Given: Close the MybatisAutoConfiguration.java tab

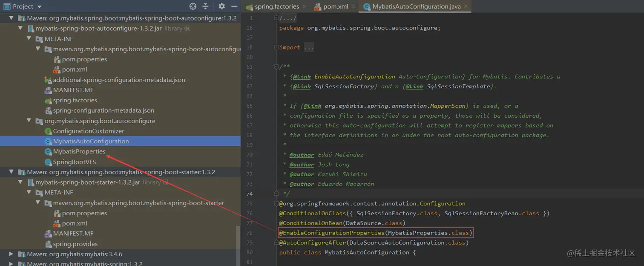Looking at the screenshot, I should tap(466, 7).
